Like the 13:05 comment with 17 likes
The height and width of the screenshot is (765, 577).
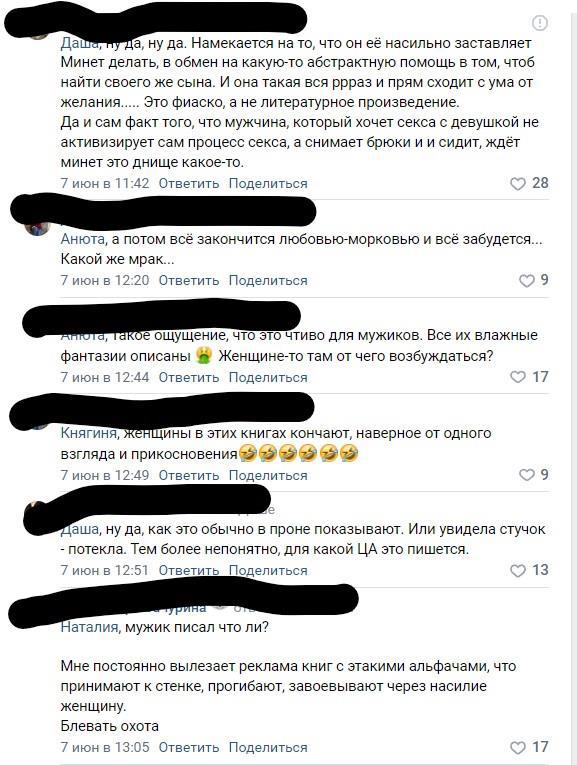coord(517,747)
